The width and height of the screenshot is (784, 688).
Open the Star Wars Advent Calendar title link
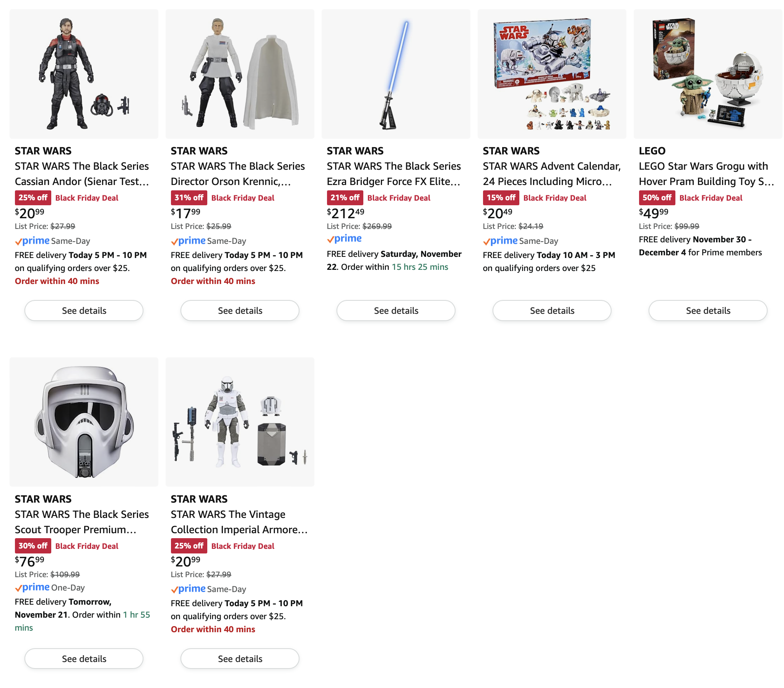pyautogui.click(x=551, y=174)
